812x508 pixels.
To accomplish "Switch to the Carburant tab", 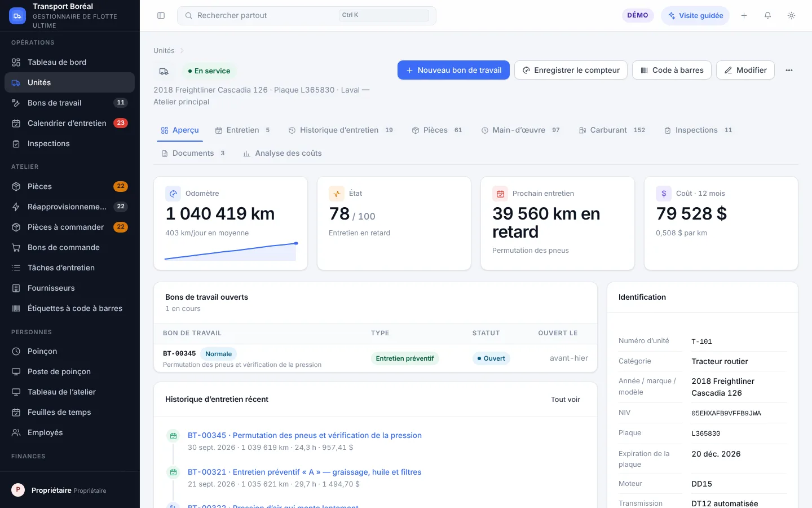I will 612,130.
